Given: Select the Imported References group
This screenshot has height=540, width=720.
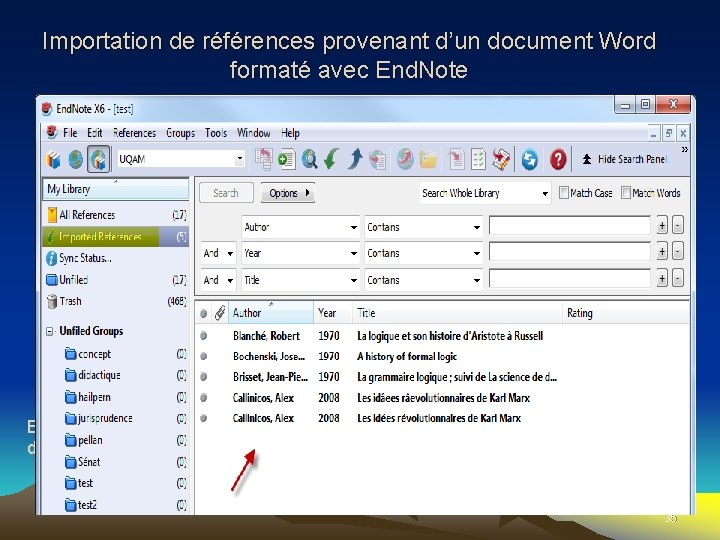Looking at the screenshot, I should click(x=116, y=236).
